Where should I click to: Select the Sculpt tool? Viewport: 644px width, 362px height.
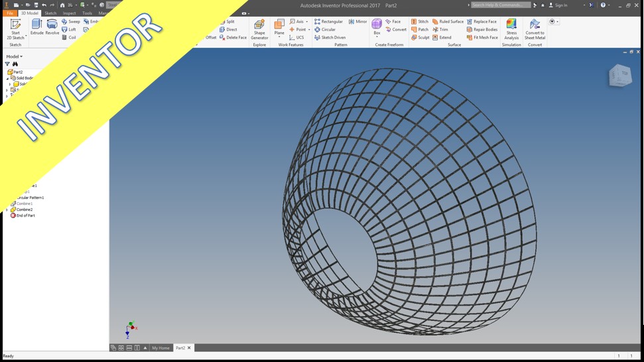point(420,37)
